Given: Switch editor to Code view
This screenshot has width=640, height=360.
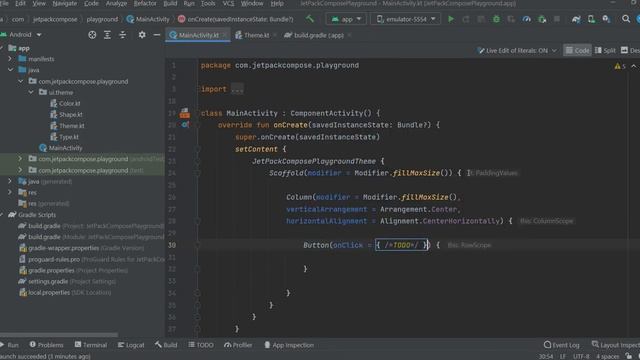Looking at the screenshot, I should click(578, 50).
